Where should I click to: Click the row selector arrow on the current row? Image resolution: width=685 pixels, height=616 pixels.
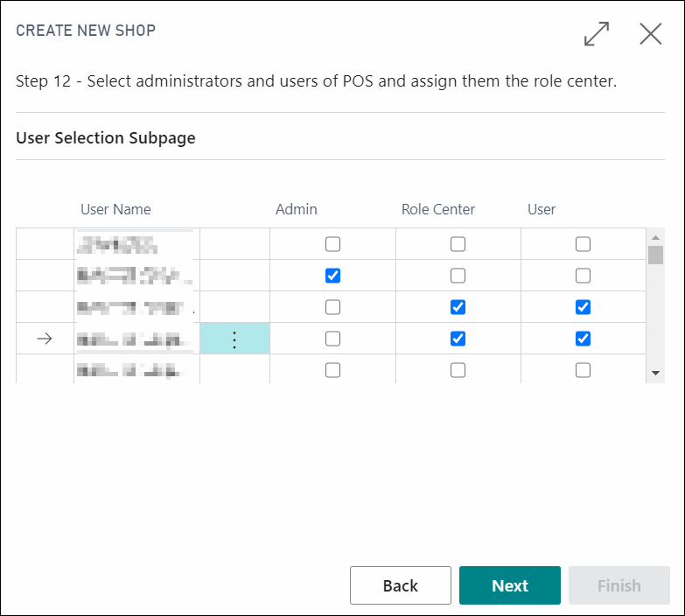[45, 339]
